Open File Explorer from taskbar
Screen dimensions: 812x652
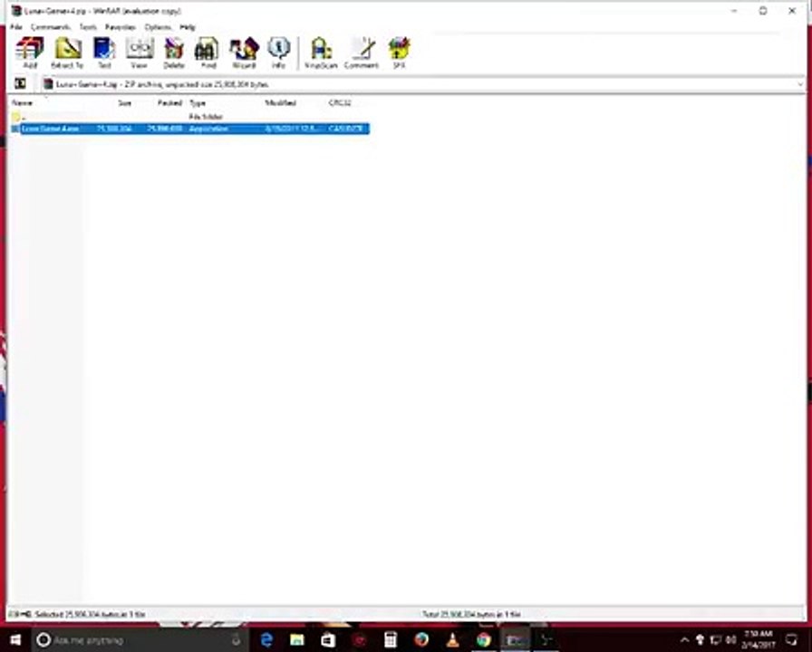pos(297,640)
